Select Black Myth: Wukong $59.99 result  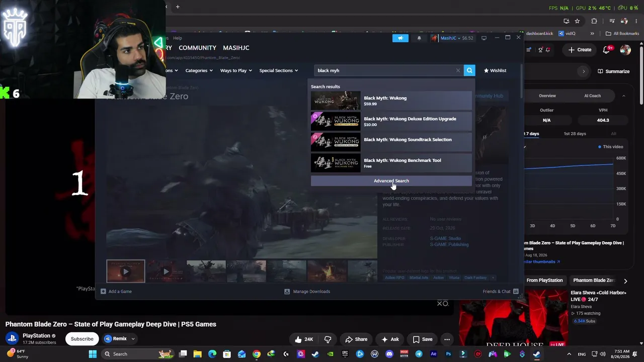tap(391, 101)
